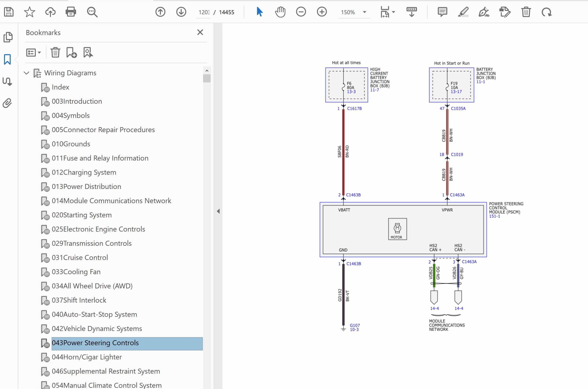Open the fit page options arrow
Screen dimensions: 588x389
394,12
